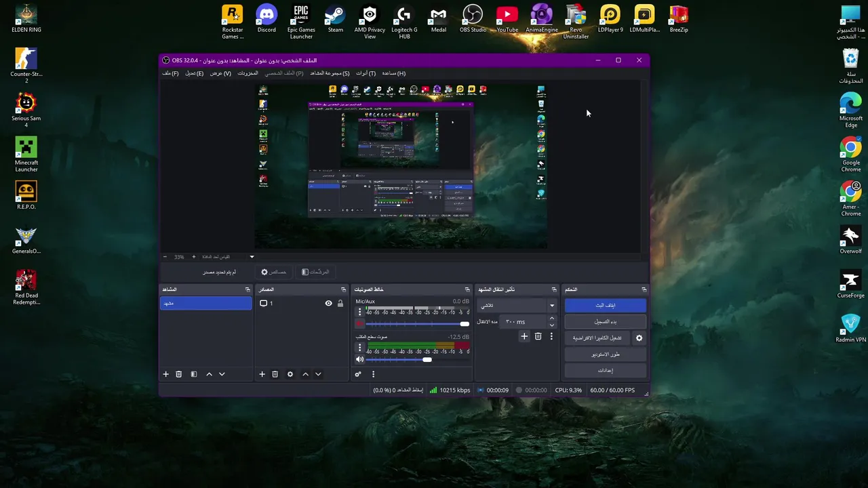Decrease the transition duration with the down arrow
Image resolution: width=868 pixels, height=488 pixels.
(551, 325)
